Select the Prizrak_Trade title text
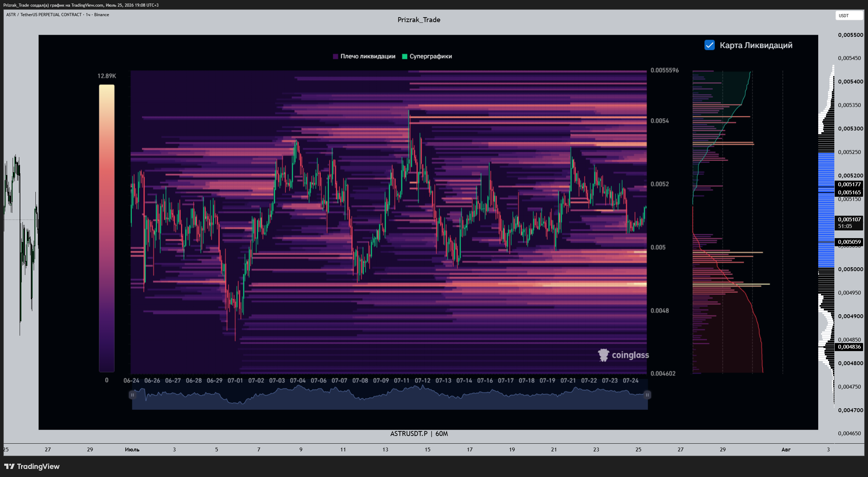Viewport: 868px width, 477px height. click(x=419, y=20)
